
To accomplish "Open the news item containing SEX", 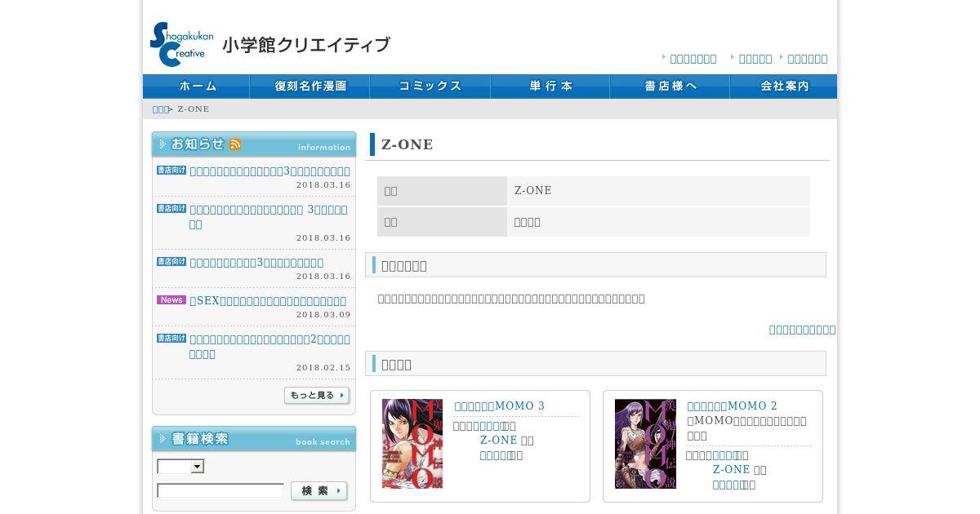I will (x=268, y=301).
